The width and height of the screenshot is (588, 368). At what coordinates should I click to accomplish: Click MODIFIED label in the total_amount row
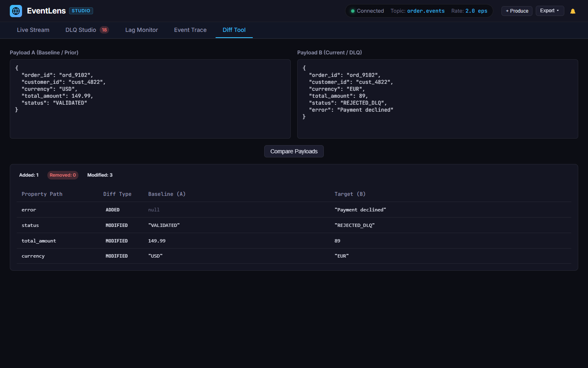(117, 241)
